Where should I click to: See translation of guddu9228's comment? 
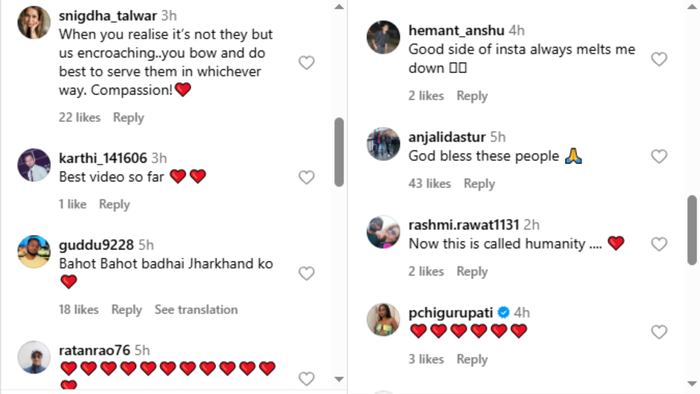(x=196, y=310)
